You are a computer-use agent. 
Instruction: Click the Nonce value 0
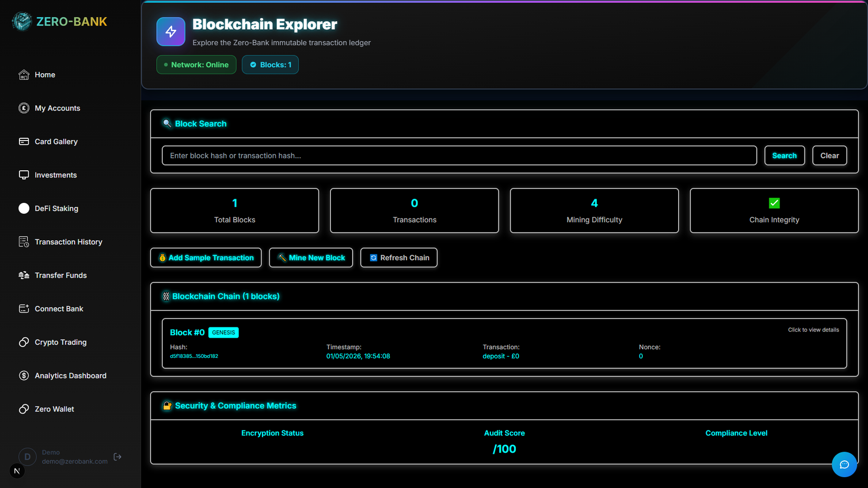click(641, 356)
